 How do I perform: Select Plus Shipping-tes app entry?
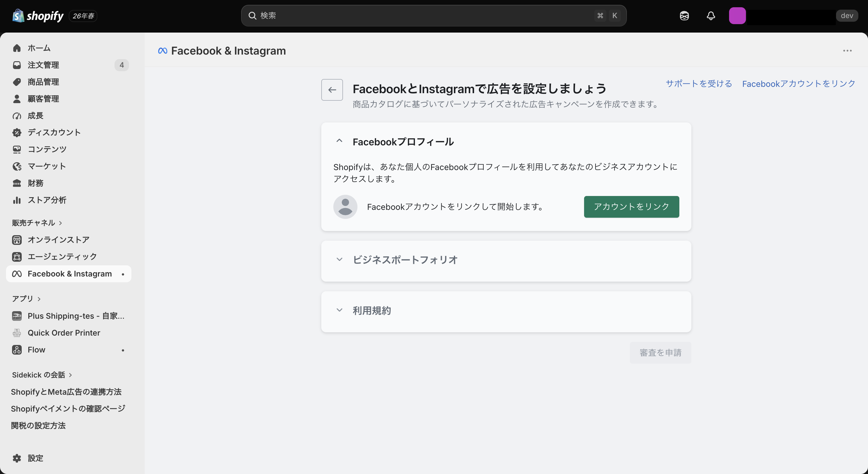click(69, 316)
